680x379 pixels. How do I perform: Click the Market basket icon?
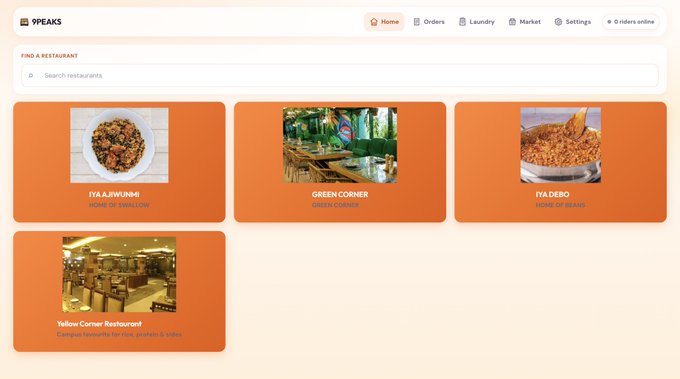pyautogui.click(x=512, y=22)
